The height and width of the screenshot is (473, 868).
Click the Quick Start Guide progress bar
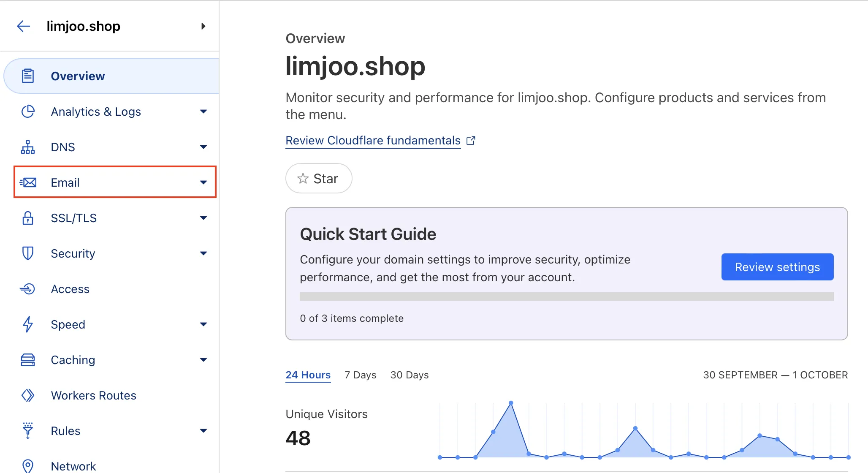point(566,296)
